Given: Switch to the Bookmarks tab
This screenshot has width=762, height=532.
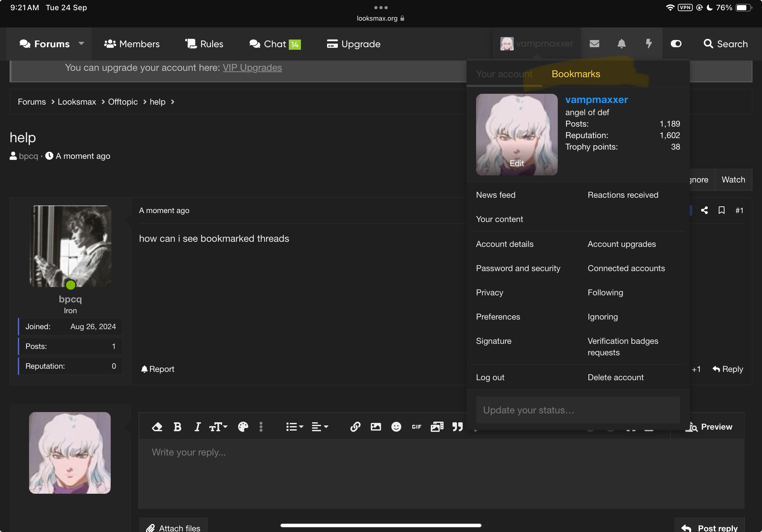Looking at the screenshot, I should tap(576, 74).
